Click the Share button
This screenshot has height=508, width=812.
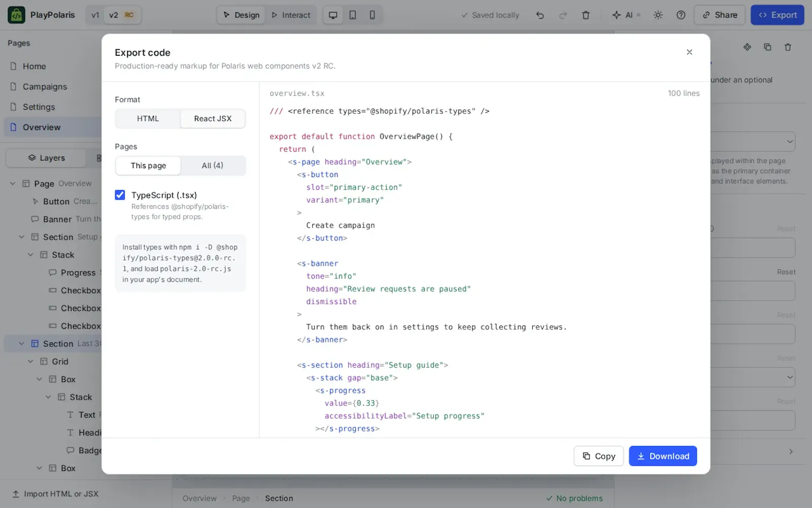pyautogui.click(x=720, y=15)
